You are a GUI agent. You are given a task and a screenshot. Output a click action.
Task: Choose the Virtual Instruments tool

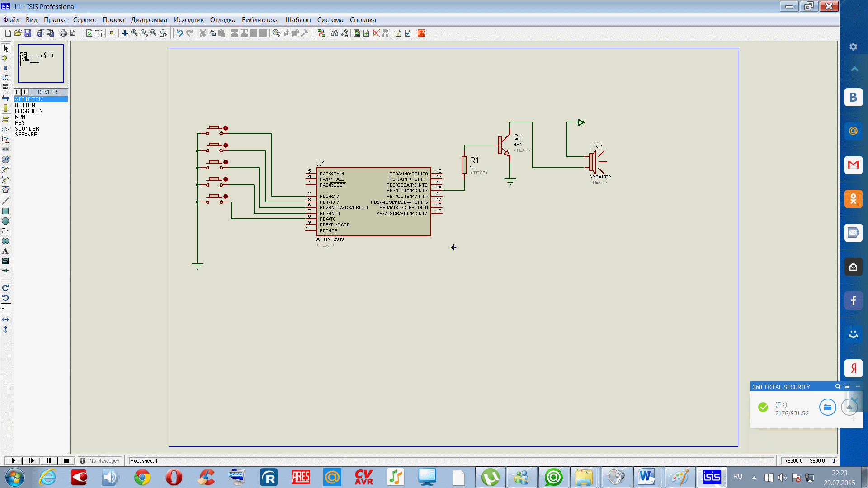click(x=5, y=190)
